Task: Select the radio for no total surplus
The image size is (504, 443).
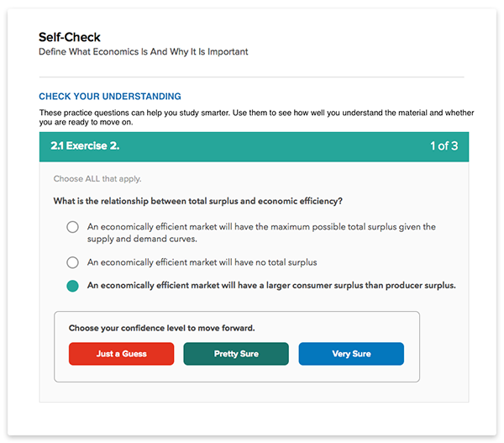Action: click(x=72, y=262)
